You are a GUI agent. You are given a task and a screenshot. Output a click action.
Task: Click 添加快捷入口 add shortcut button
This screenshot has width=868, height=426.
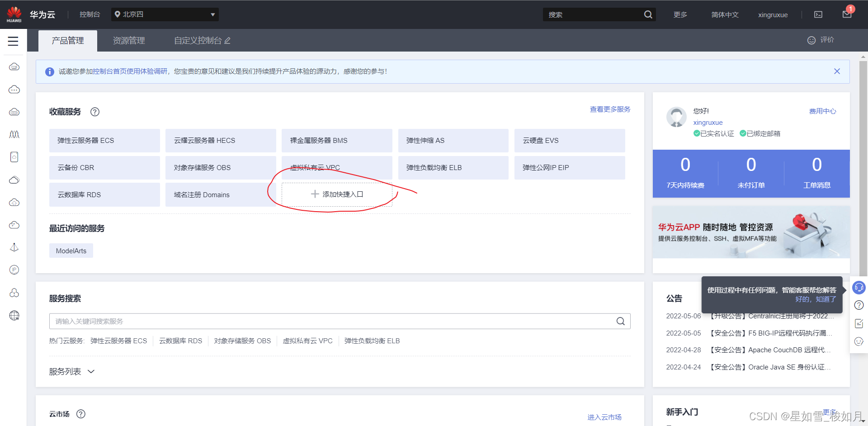337,194
